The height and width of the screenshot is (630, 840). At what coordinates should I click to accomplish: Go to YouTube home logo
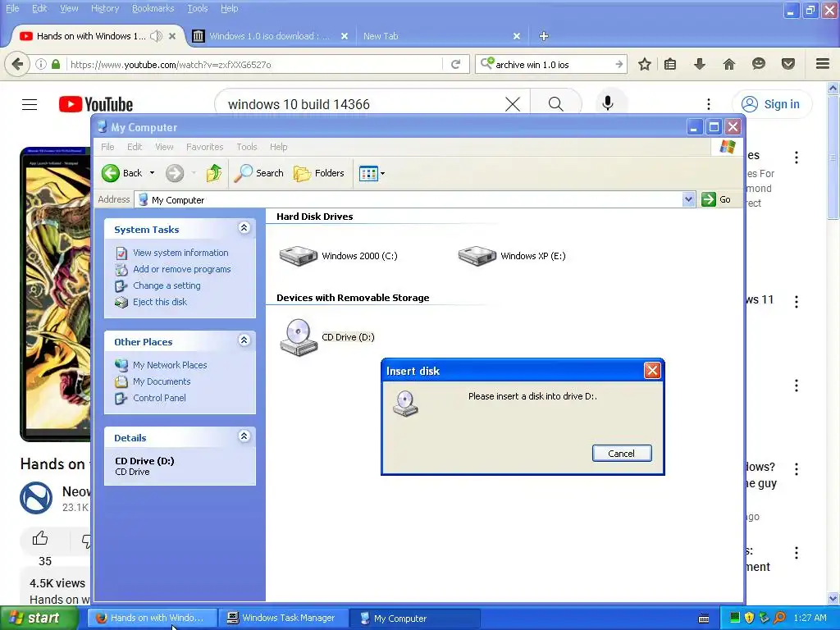[96, 104]
